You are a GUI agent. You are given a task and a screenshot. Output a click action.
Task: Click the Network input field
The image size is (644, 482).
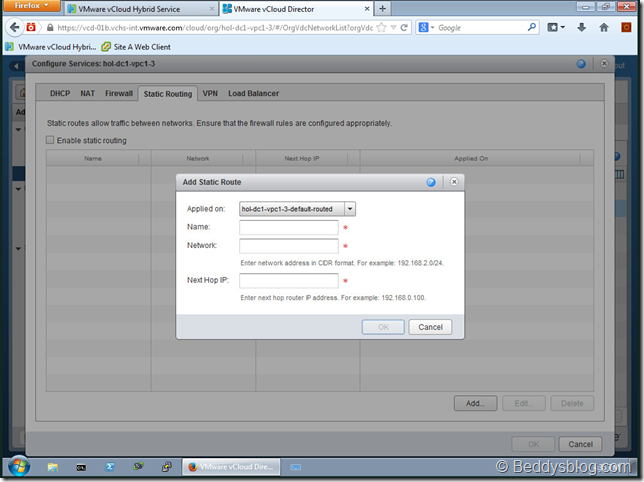click(x=289, y=246)
